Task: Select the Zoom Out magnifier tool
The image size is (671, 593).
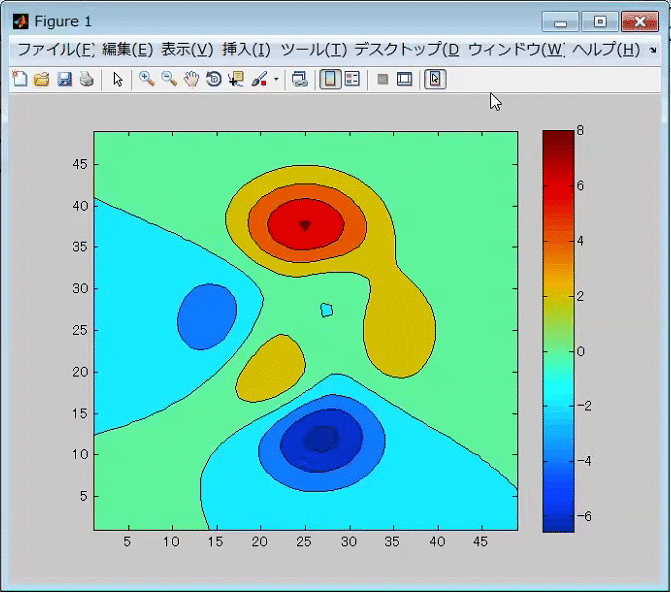Action: [168, 80]
